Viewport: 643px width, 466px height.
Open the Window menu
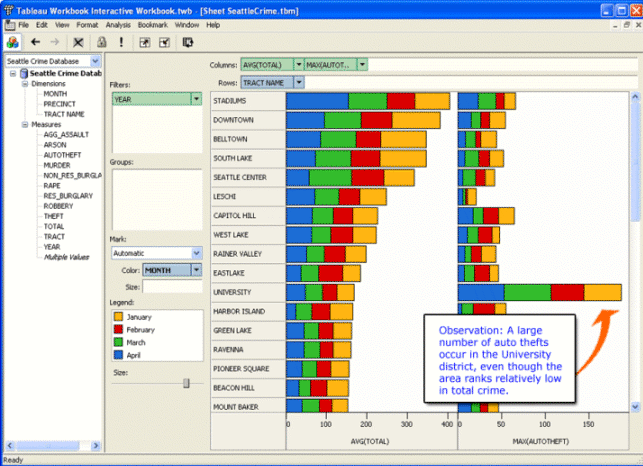coord(187,25)
